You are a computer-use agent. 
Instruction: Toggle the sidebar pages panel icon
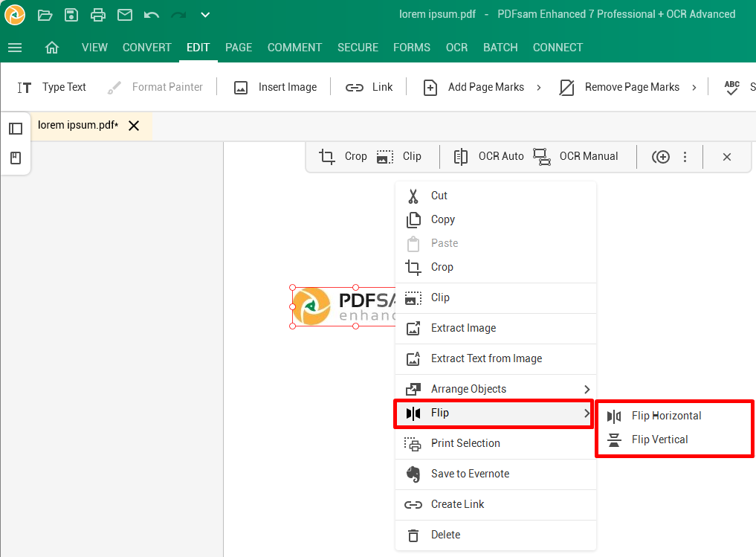[16, 129]
